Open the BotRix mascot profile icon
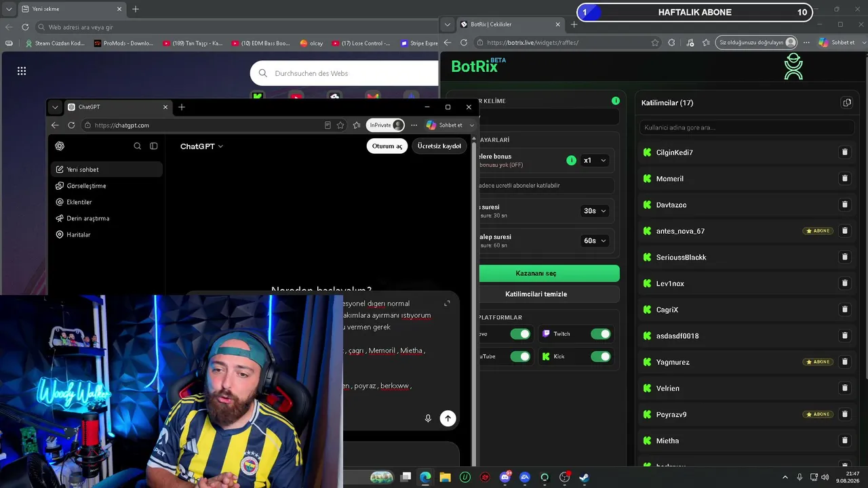 (793, 66)
